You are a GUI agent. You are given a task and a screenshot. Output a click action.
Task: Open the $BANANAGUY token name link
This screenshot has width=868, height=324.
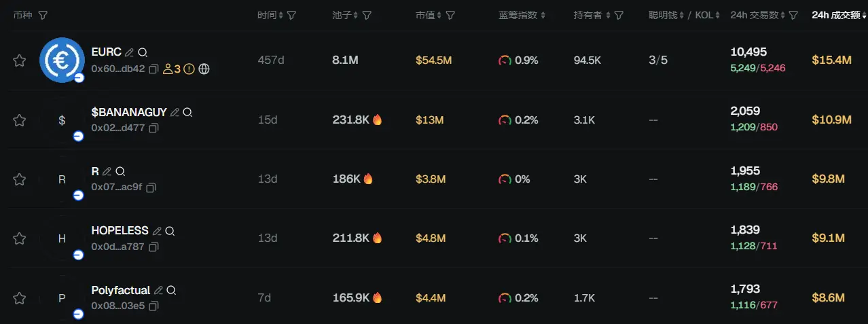[129, 112]
